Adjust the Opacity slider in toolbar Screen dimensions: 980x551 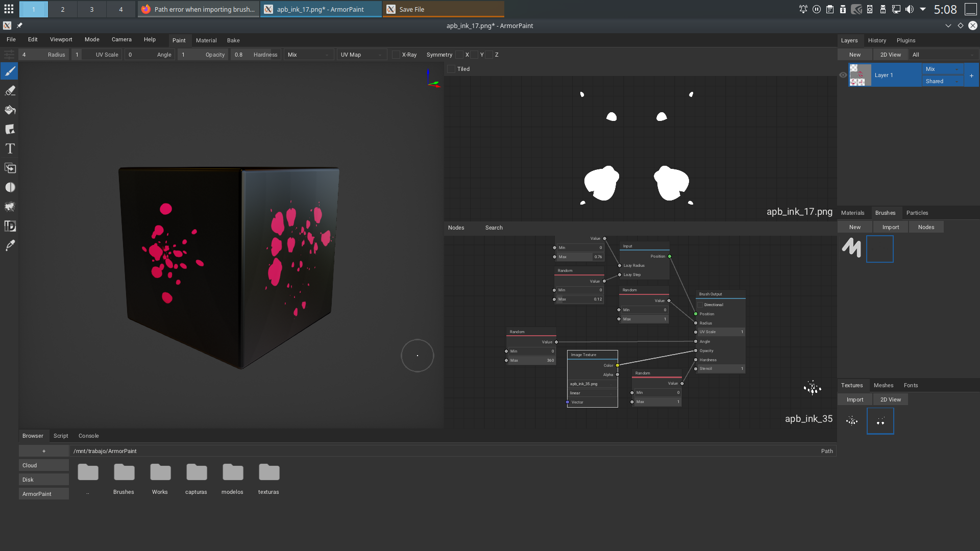203,55
